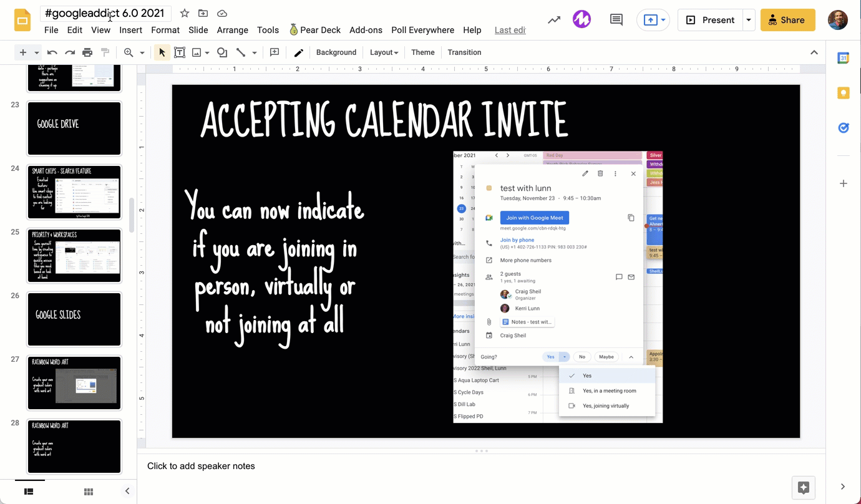Viewport: 861px width, 504px height.
Task: Open the Edit menu
Action: point(75,30)
